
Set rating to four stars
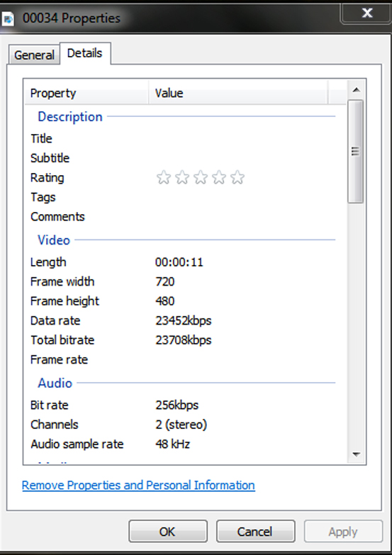[x=219, y=177]
